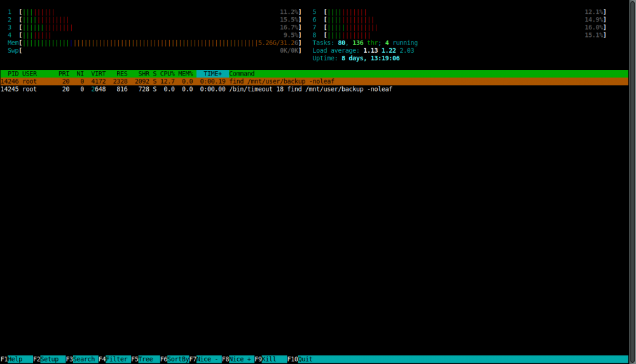Click the 12.7 CPU% value
The image size is (636, 364).
(x=167, y=81)
